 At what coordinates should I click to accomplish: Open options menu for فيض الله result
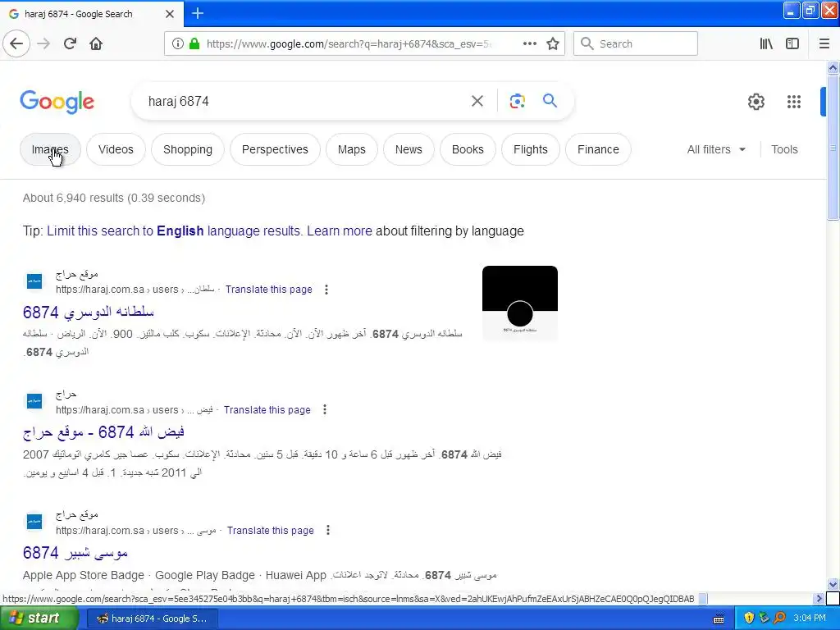coord(325,410)
